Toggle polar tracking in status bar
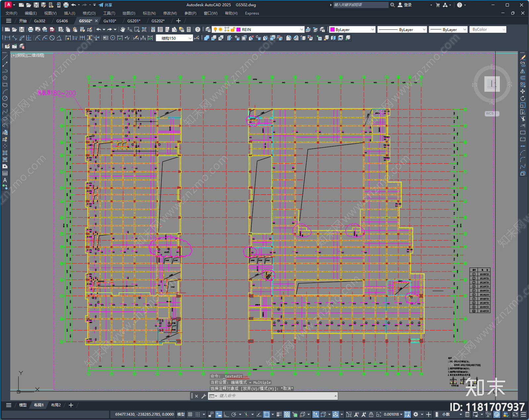 click(234, 414)
